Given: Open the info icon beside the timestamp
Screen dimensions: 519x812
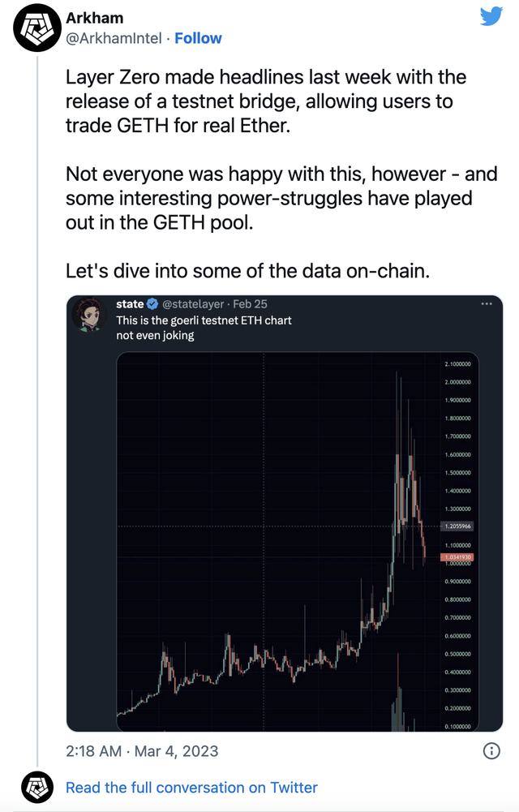Looking at the screenshot, I should [491, 751].
